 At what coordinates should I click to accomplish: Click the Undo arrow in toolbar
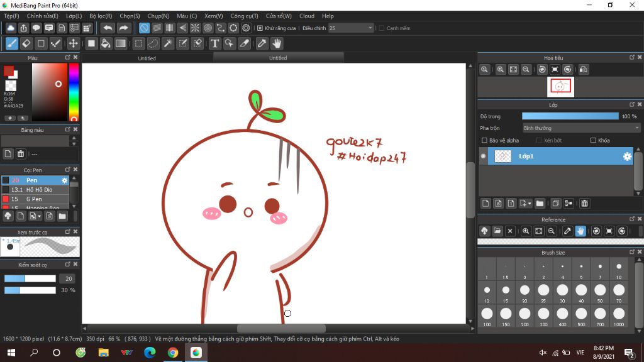coord(108,28)
